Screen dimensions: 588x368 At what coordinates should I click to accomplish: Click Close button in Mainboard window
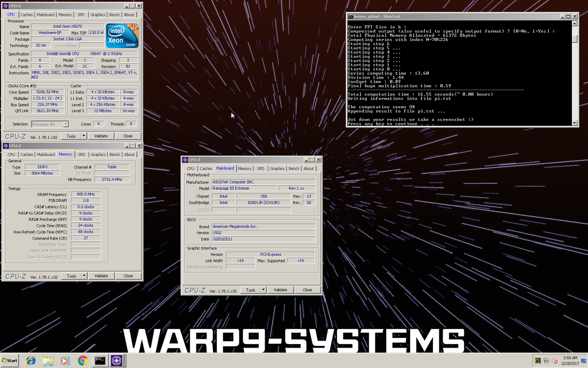307,290
